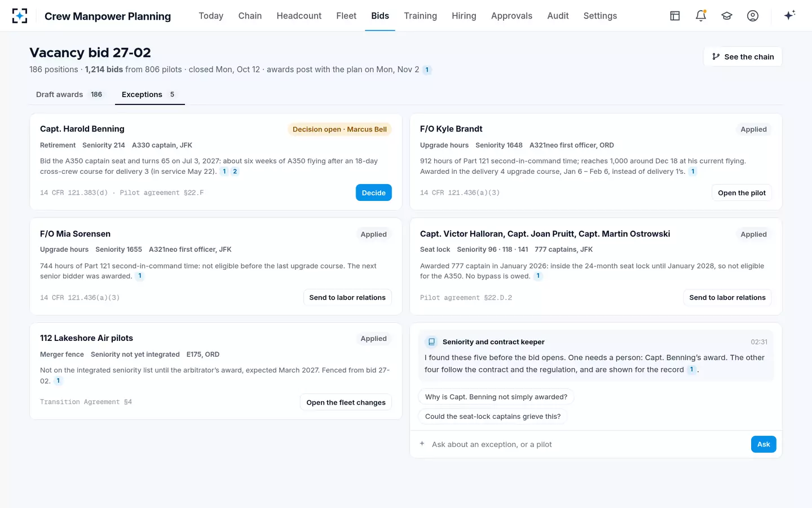
Task: Click the Seniority and contract keeper icon
Action: 431,342
